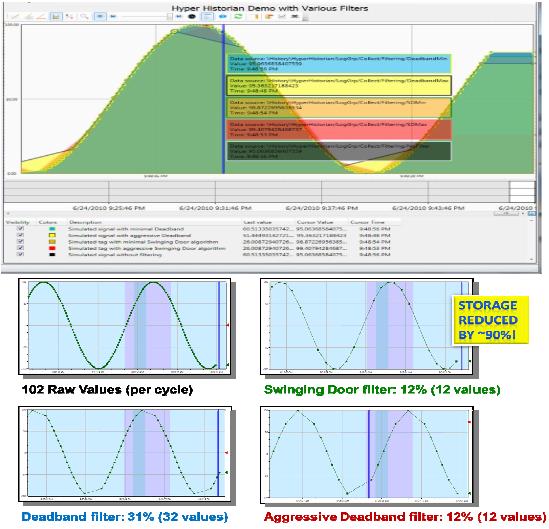
Task: Toggle visibility of signal without filtering
Action: tap(20, 255)
